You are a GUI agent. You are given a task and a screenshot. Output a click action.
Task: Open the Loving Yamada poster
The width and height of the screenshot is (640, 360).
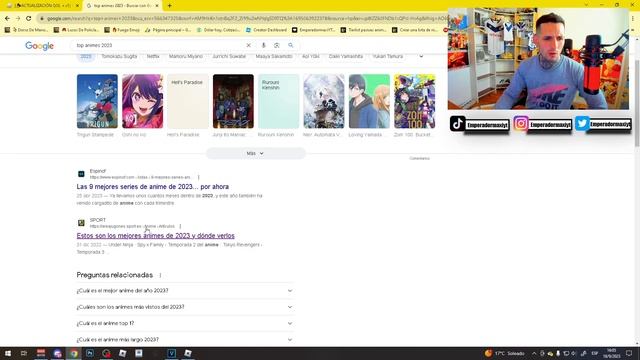[369, 101]
